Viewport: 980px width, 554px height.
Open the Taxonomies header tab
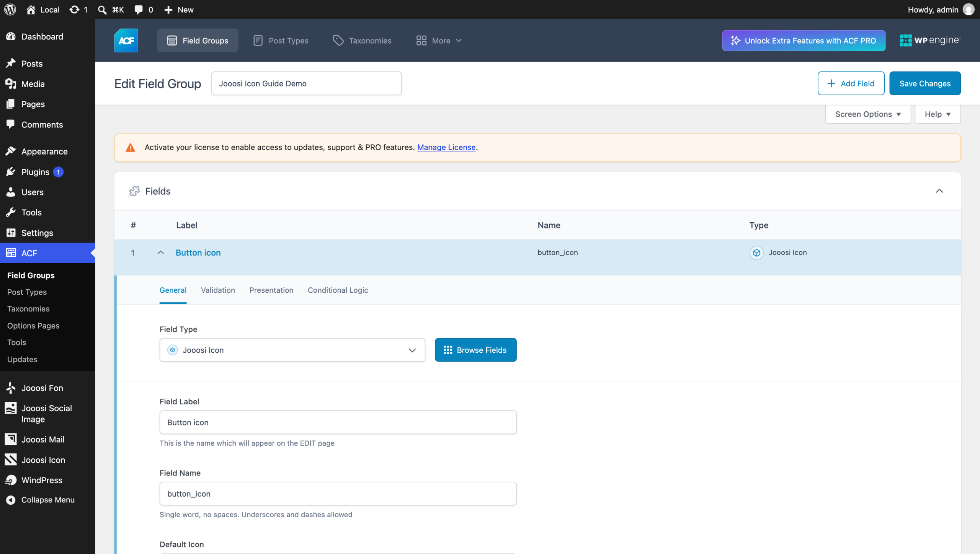(x=362, y=41)
